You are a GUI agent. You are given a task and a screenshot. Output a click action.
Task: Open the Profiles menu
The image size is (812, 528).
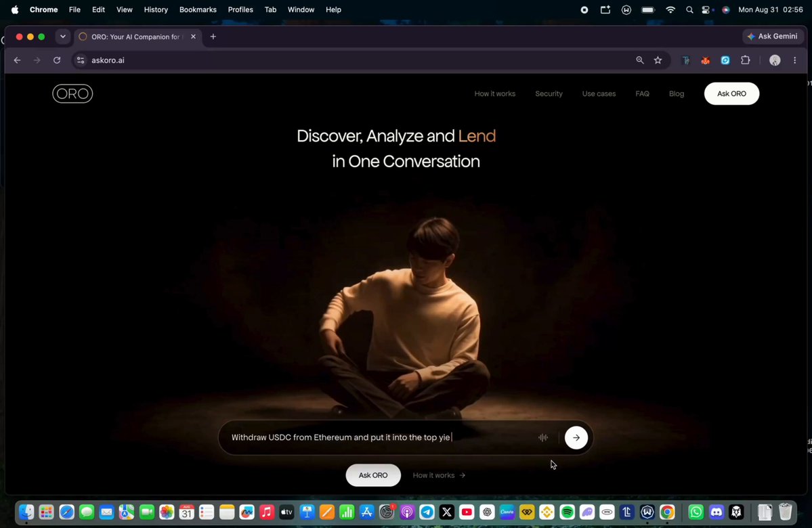[x=240, y=10]
